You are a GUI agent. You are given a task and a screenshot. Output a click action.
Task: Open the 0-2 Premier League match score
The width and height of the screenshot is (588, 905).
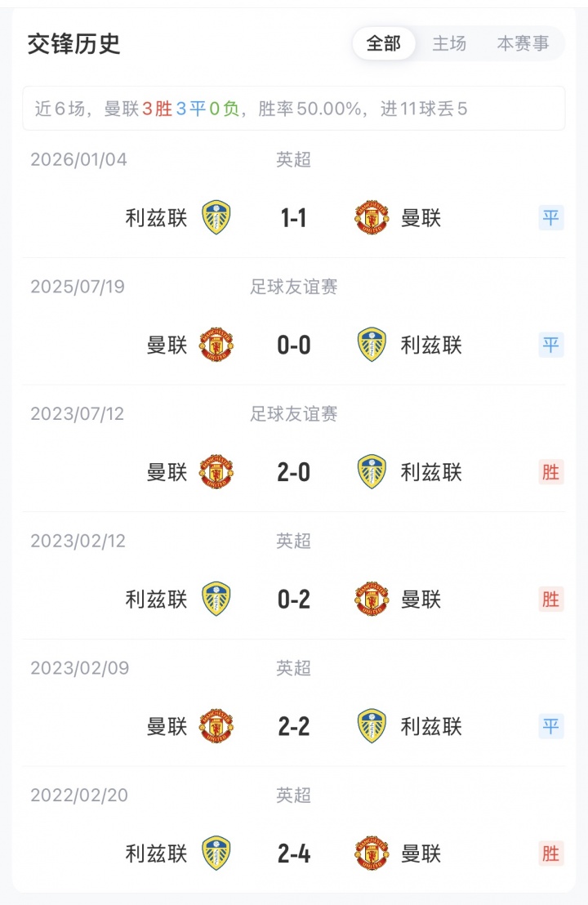tap(293, 600)
